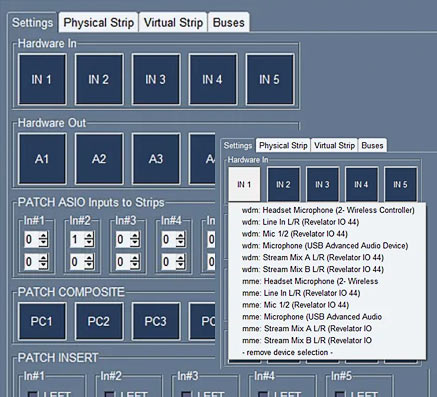Choose mme: Microphone (USB Advanced Audio
Image resolution: width=437 pixels, height=397 pixels.
(327, 317)
